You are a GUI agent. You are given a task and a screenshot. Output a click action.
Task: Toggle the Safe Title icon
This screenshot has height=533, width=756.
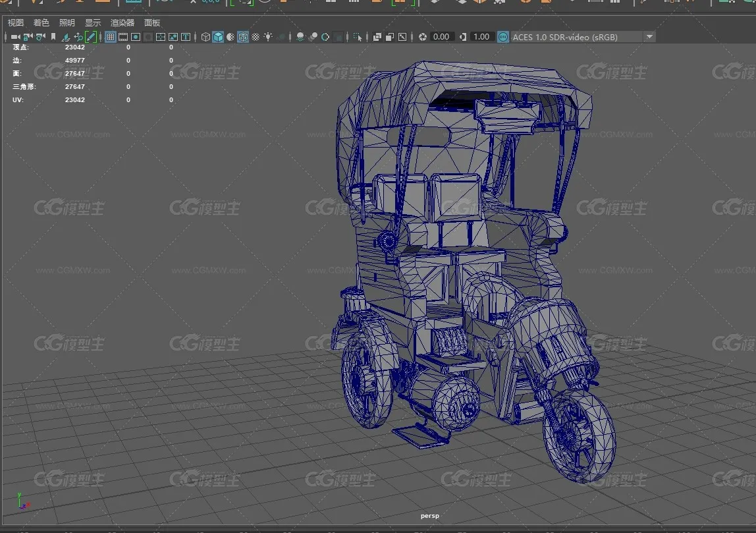(x=186, y=37)
